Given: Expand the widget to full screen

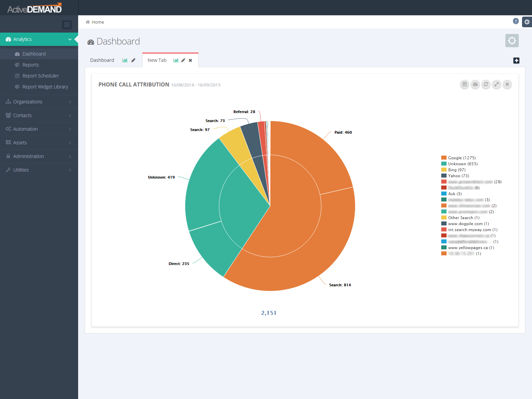Looking at the screenshot, I should coord(496,84).
